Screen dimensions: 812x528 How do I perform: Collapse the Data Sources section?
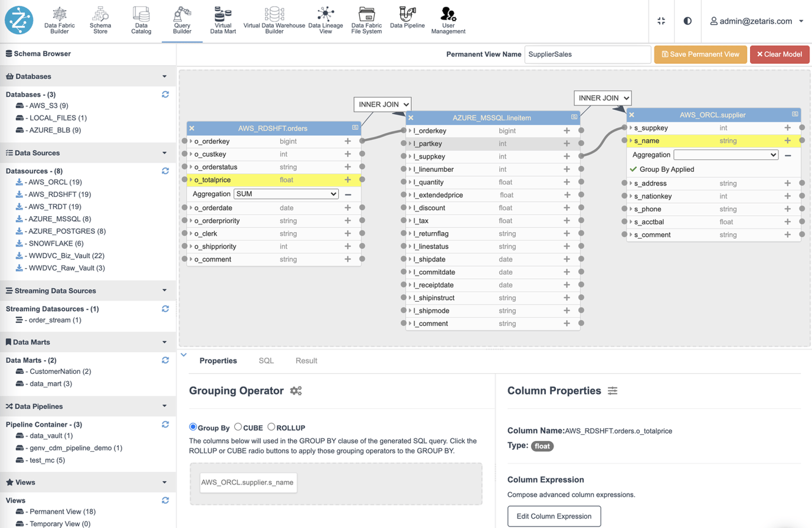(164, 153)
